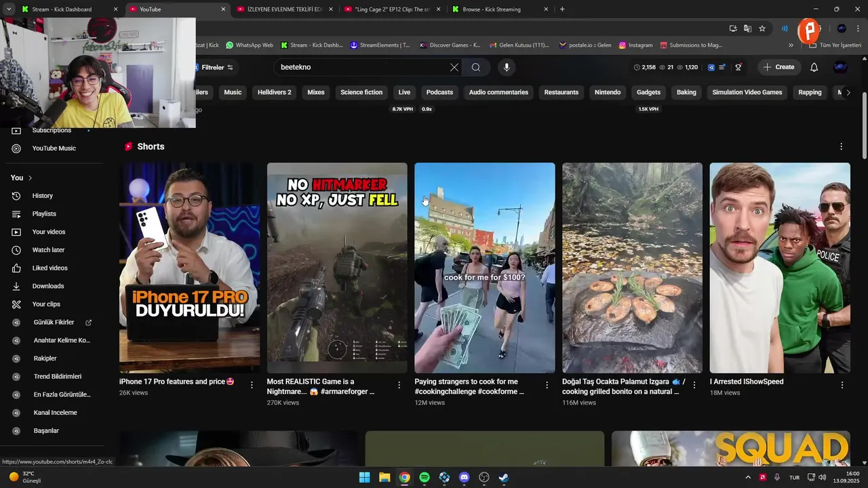Play the I Arrested IShowSpeed short thumbnail

coord(780,268)
